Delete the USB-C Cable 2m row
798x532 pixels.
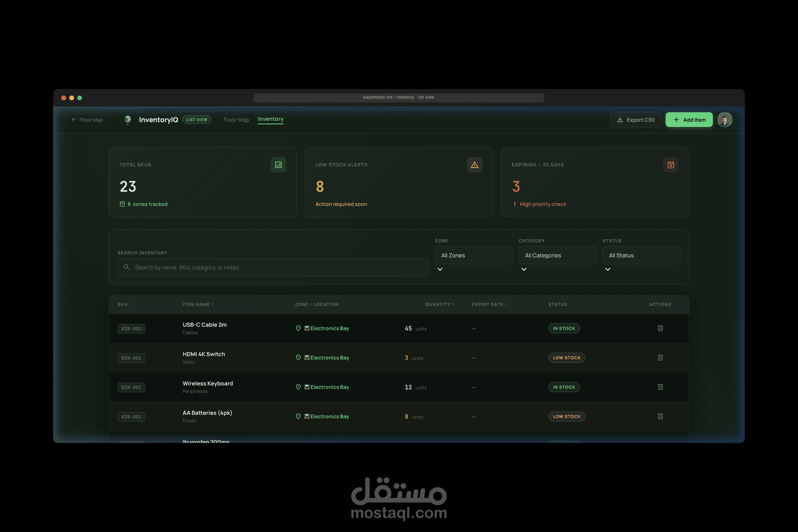click(x=660, y=328)
